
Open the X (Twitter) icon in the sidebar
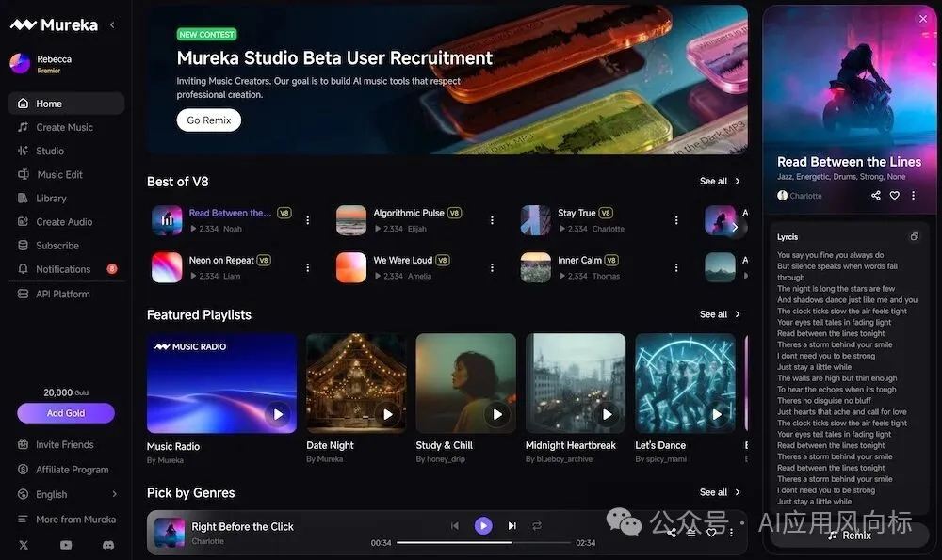pos(24,545)
